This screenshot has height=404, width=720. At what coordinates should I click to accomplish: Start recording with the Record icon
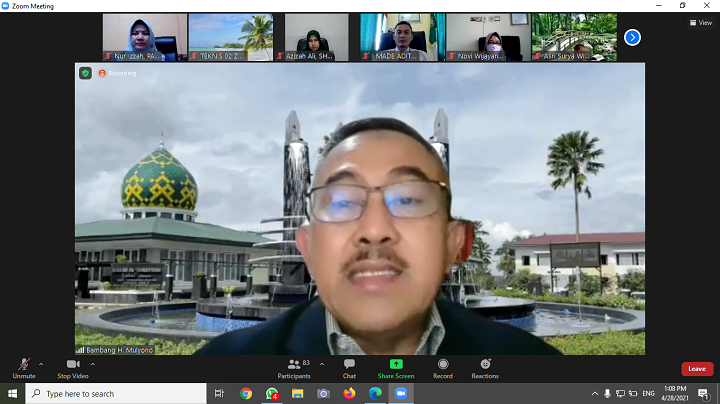(x=442, y=367)
